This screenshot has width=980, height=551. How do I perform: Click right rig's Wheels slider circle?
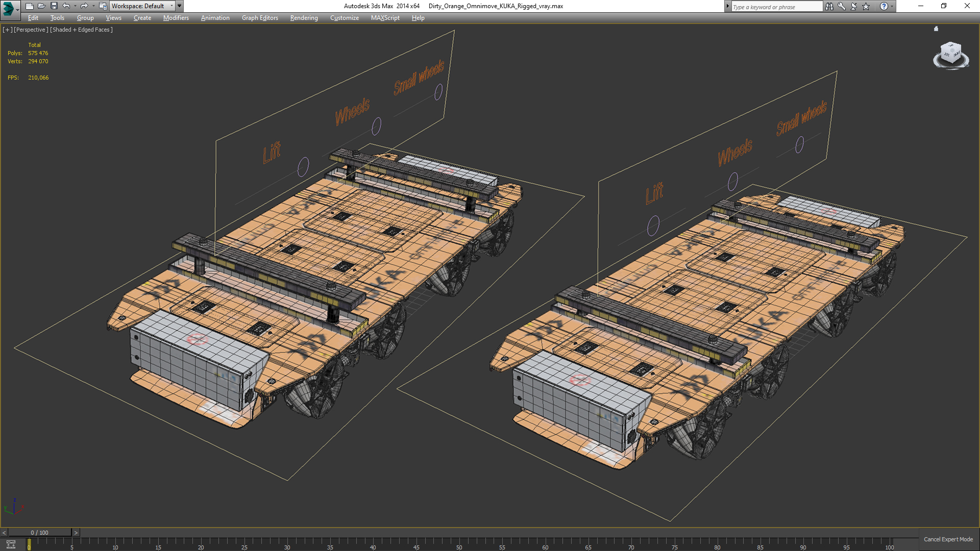733,181
